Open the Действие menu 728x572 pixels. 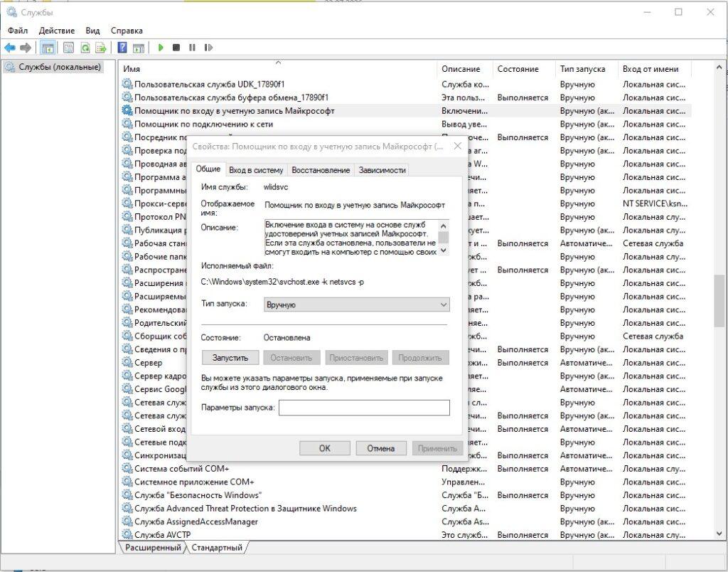[57, 31]
